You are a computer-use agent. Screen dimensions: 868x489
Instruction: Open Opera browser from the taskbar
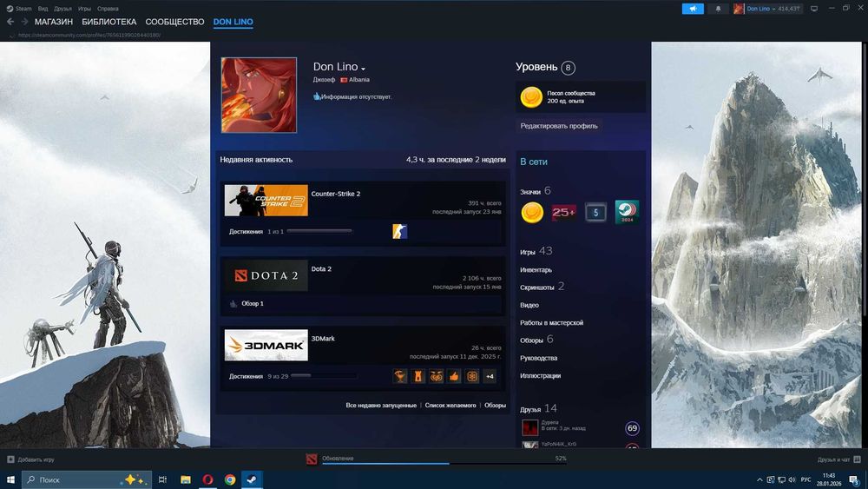point(207,479)
